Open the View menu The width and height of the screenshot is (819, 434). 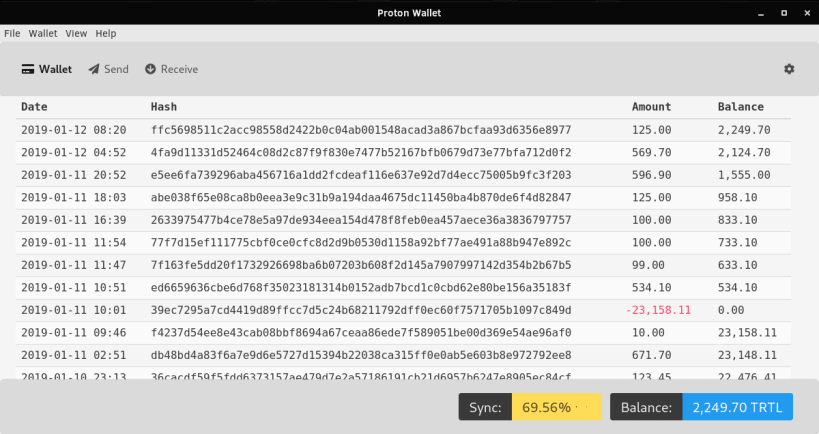tap(76, 33)
